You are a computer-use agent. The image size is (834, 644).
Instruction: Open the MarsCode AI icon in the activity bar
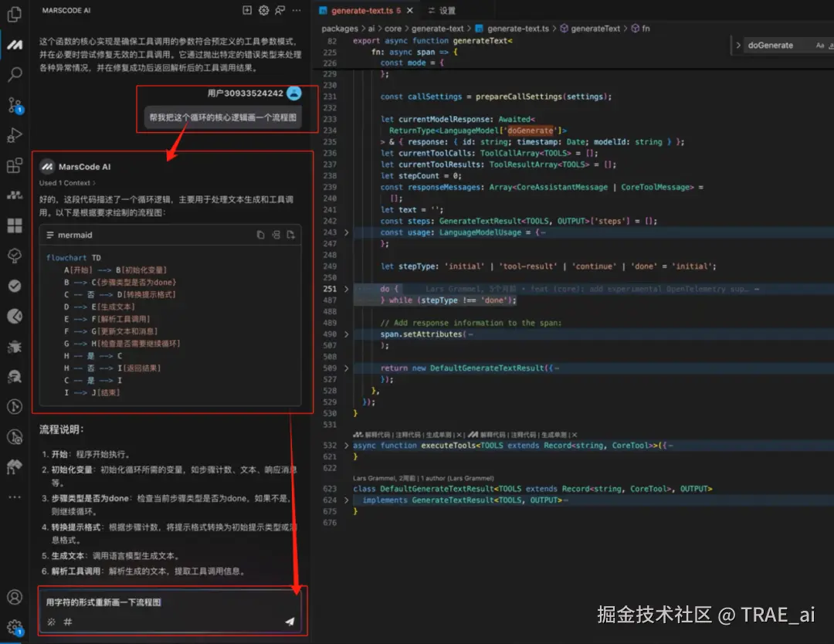[x=14, y=45]
